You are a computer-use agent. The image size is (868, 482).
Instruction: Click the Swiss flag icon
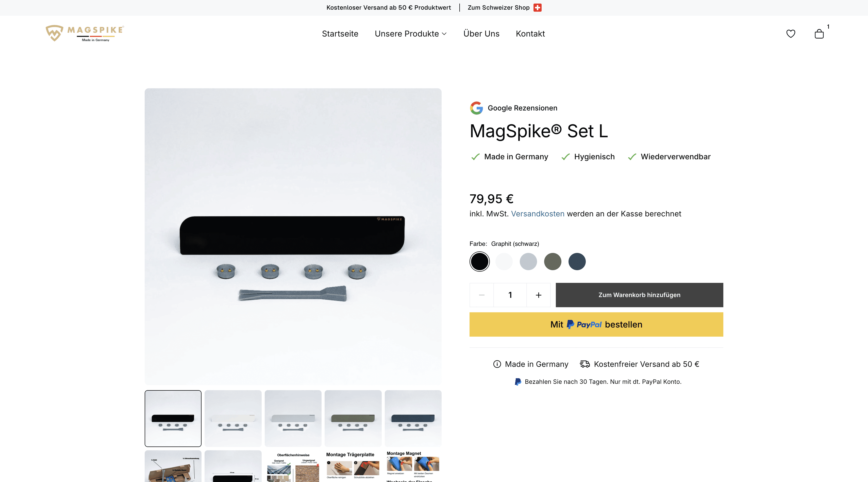538,7
